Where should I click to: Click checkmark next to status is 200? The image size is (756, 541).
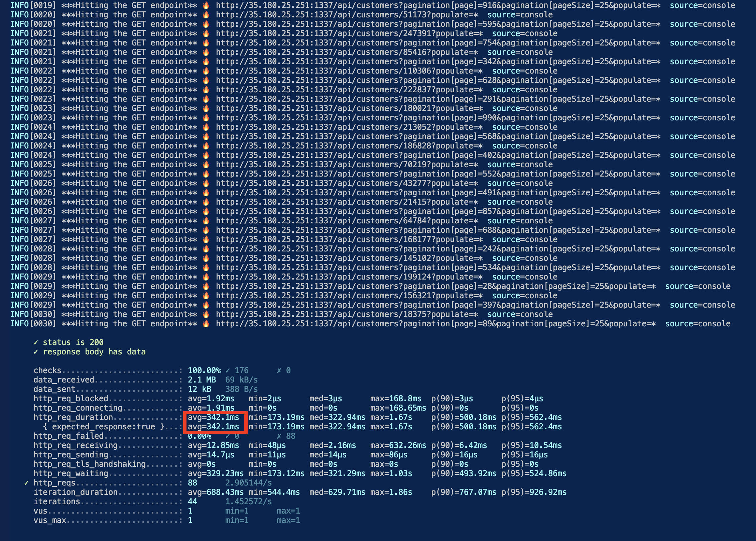(x=36, y=342)
